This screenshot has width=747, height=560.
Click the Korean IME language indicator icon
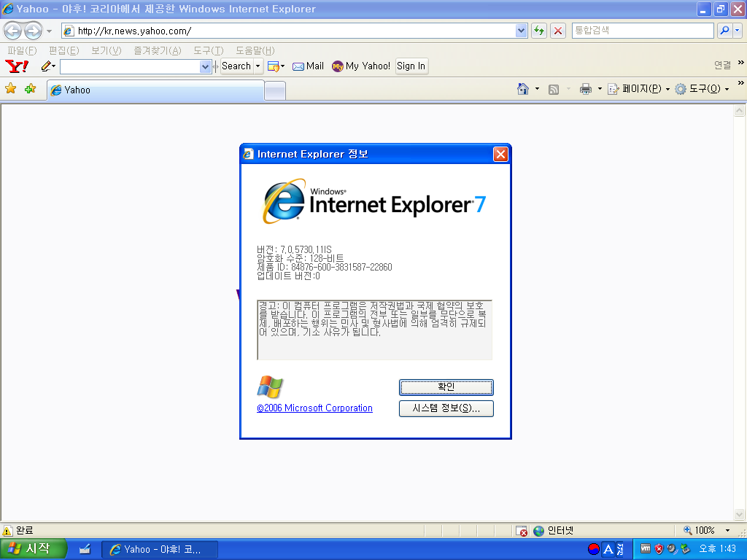[593, 549]
